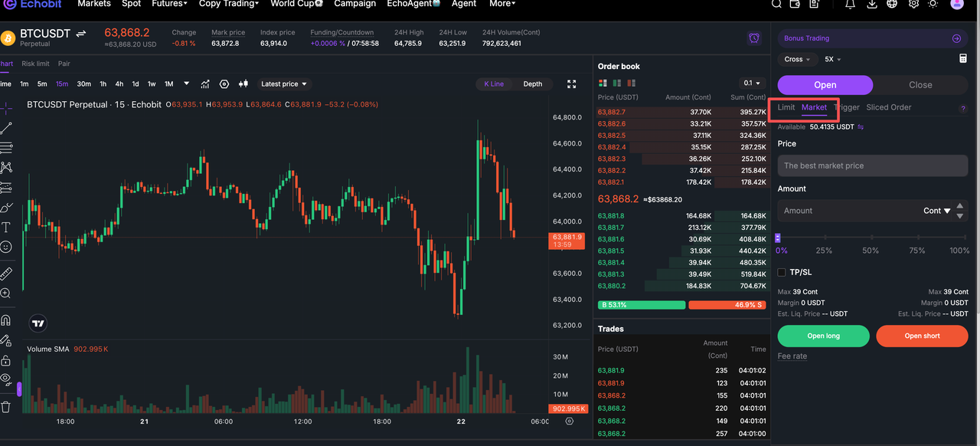Screen dimensions: 980x446
Task: Open the Campaign menu item
Action: [x=355, y=4]
